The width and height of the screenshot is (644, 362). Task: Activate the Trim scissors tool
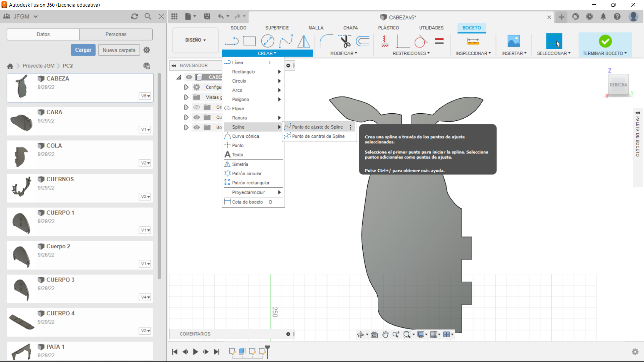coord(345,41)
